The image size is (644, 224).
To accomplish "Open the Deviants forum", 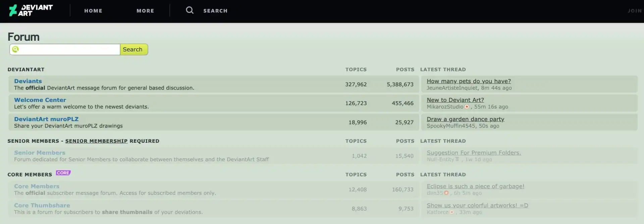I will pos(28,81).
